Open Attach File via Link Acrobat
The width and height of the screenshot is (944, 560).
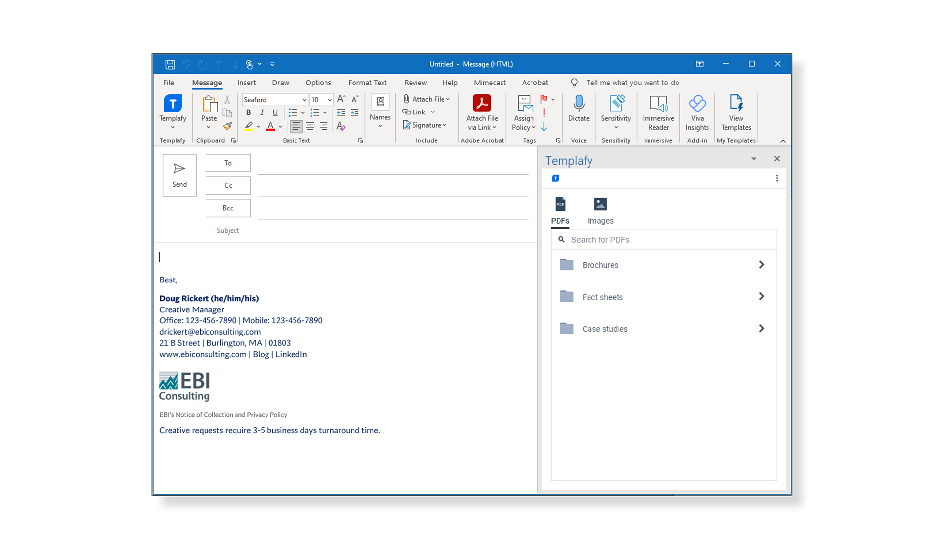482,104
